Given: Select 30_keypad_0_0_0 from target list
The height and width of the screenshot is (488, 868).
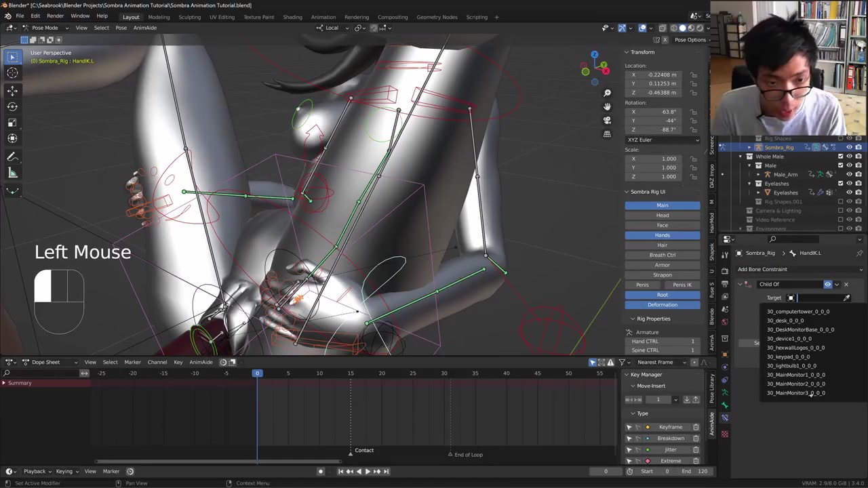Looking at the screenshot, I should 788,357.
